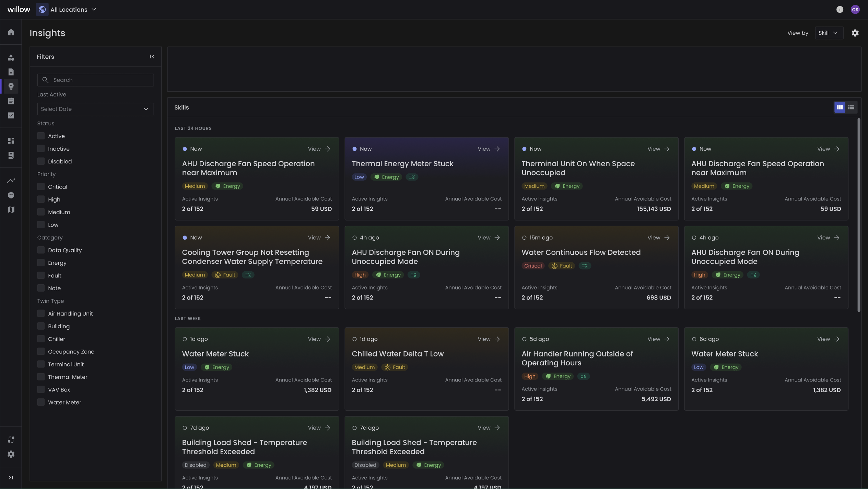
Task: Open the dashboards grid icon in sidebar
Action: pos(11,140)
